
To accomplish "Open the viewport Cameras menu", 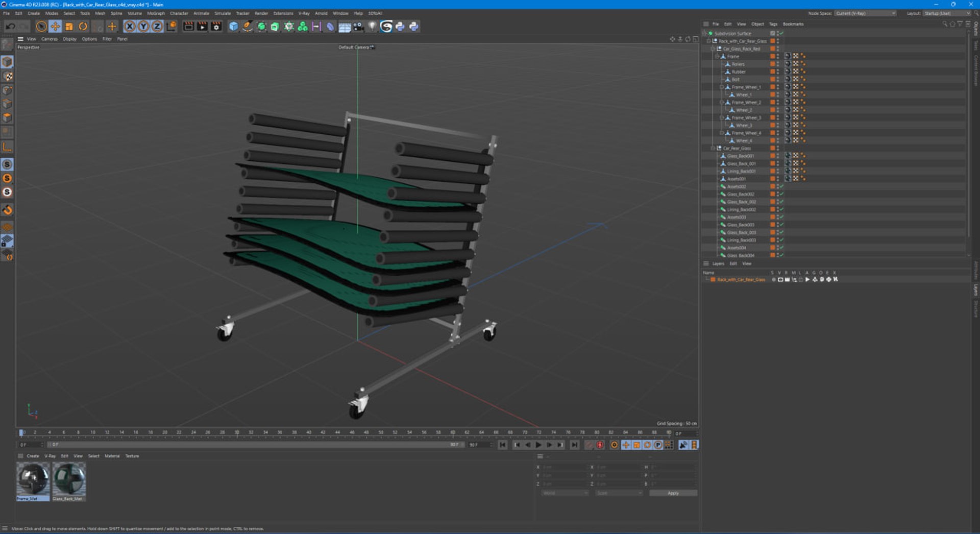I will click(x=50, y=39).
